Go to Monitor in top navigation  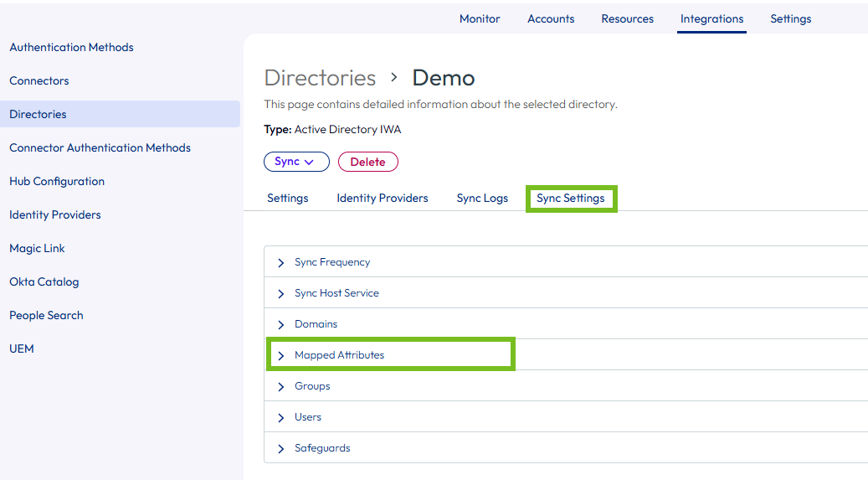pos(480,18)
